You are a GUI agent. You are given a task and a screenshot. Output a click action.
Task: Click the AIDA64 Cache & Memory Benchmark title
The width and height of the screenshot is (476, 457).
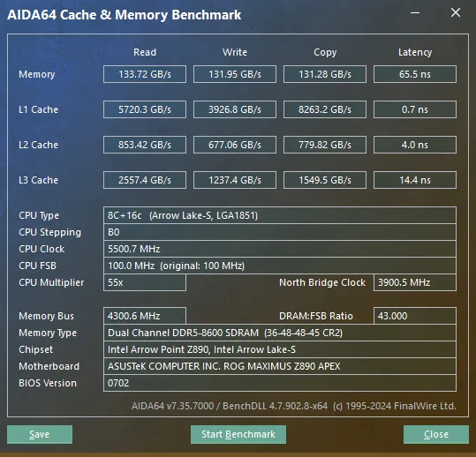(125, 15)
